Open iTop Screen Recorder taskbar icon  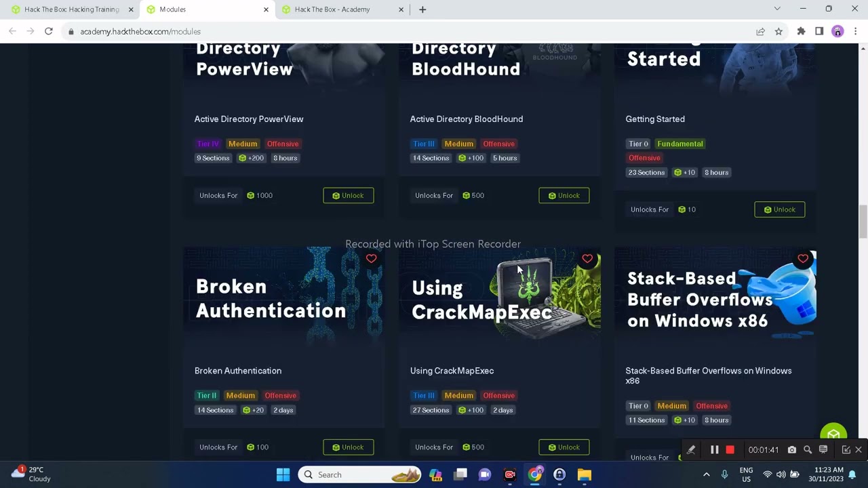pyautogui.click(x=510, y=474)
